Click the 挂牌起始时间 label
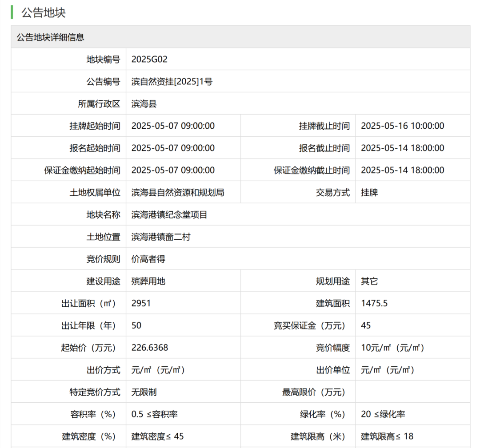Image resolution: width=480 pixels, height=448 pixels. 95,126
